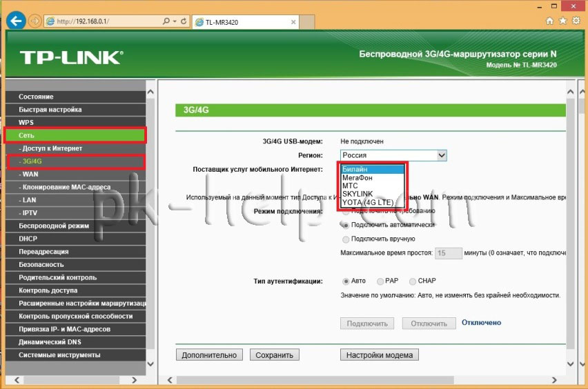
Task: Click the idle time field showing 15
Action: pyautogui.click(x=449, y=253)
